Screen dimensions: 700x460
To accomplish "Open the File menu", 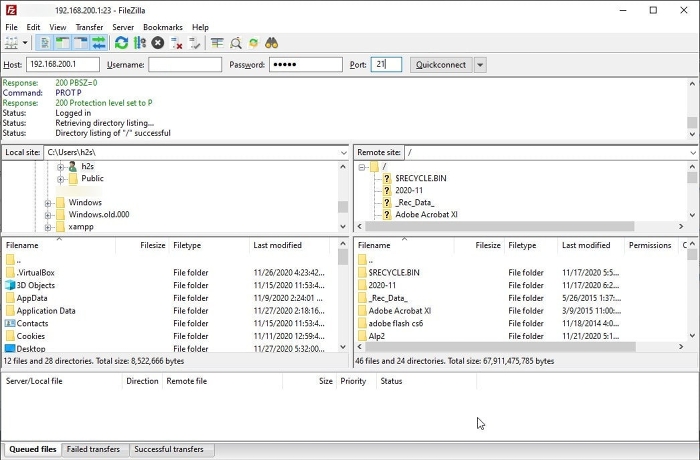I will coord(12,27).
